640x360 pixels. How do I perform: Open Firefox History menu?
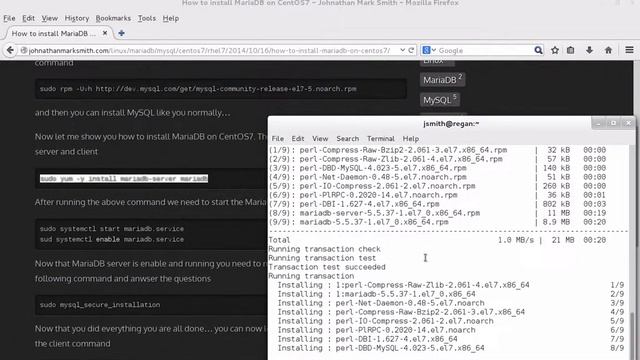pyautogui.click(x=77, y=18)
